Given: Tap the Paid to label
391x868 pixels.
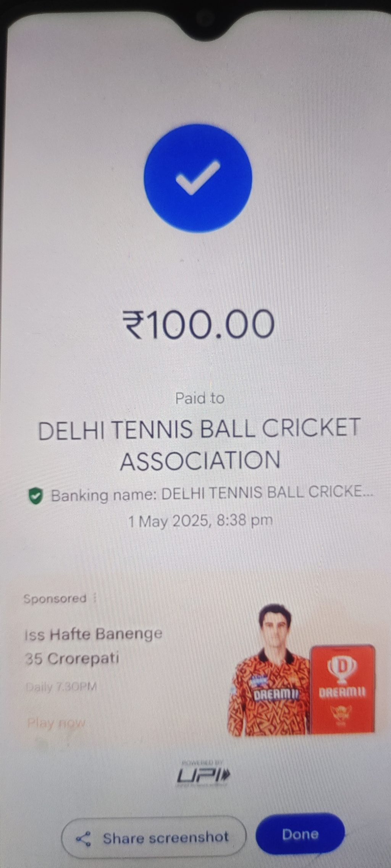Looking at the screenshot, I should [x=200, y=398].
